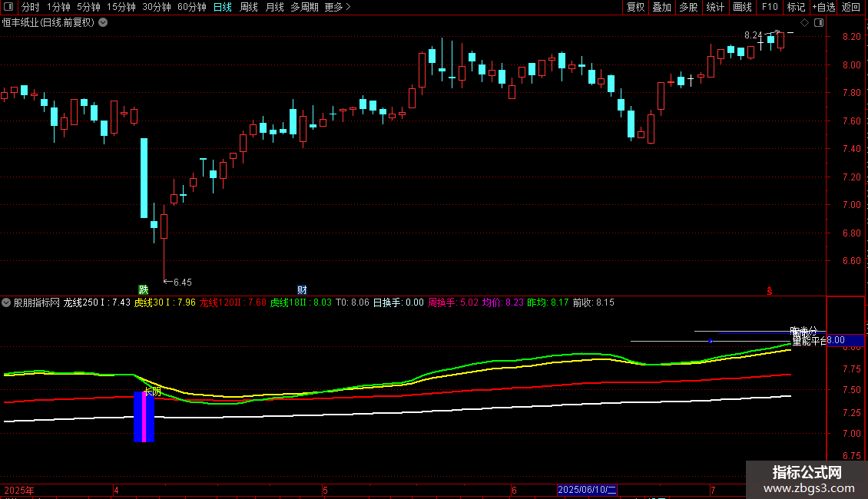Expand the 恒丰纸业 chart title dropdown arrow
Screen dimensions: 868x499
click(x=103, y=23)
